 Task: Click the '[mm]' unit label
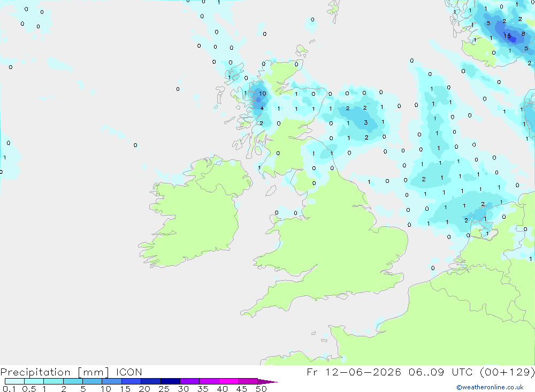94,372
